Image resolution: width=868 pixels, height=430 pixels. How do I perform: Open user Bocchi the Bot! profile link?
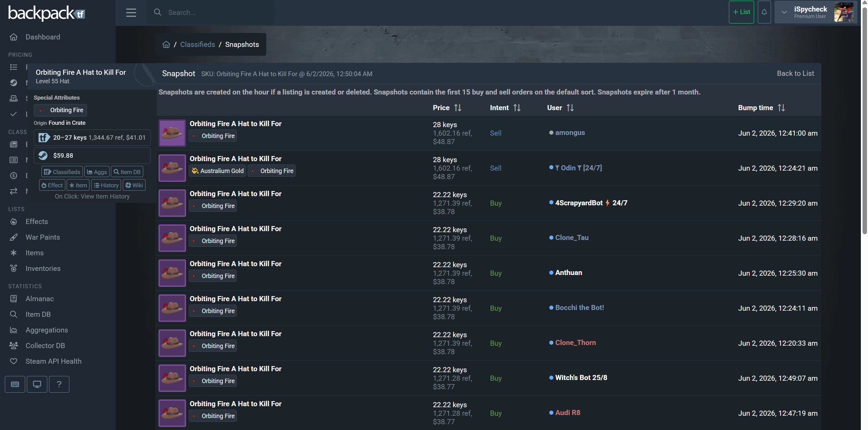click(x=580, y=308)
